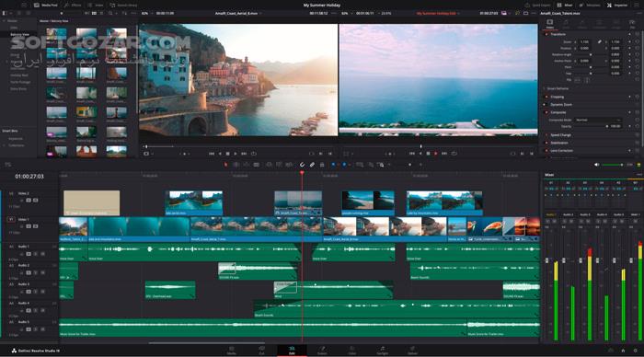Toggle the Position Lock icon
This screenshot has width=644, height=357.
322,165
